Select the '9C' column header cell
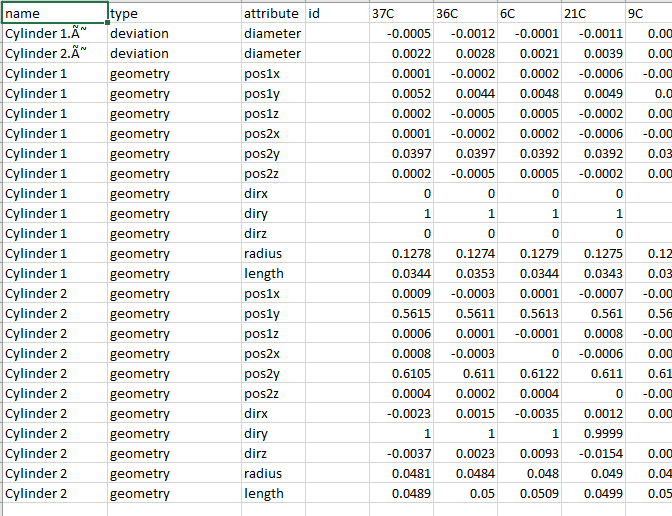672x516 pixels. 647,13
